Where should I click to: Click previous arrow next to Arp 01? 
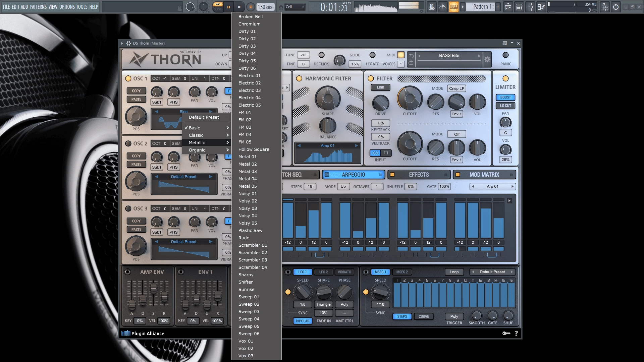[x=473, y=186]
